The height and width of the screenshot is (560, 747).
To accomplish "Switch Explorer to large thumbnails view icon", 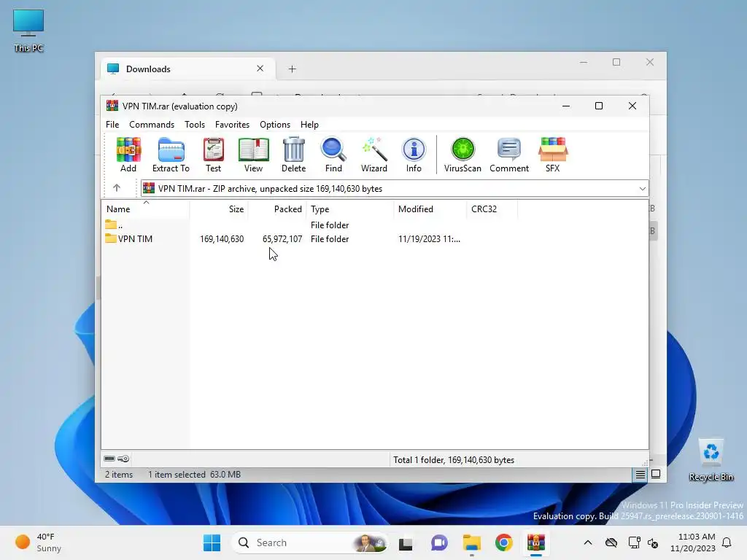I will [x=656, y=474].
